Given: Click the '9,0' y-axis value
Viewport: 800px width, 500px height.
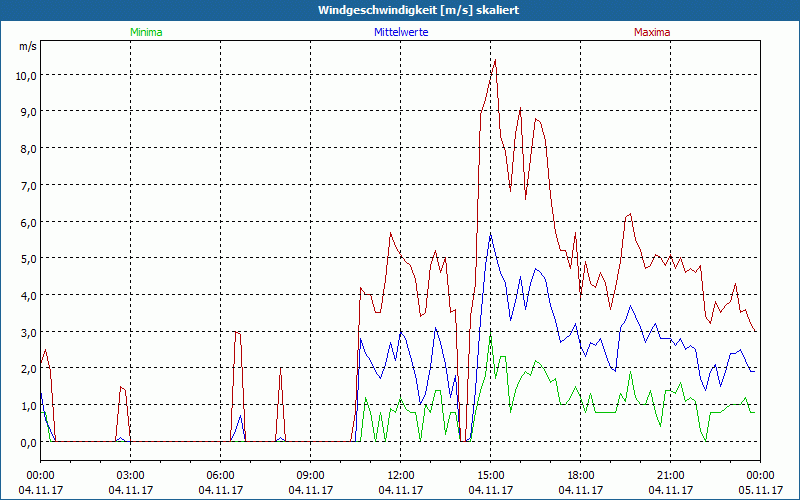Looking at the screenshot, I should (28, 112).
